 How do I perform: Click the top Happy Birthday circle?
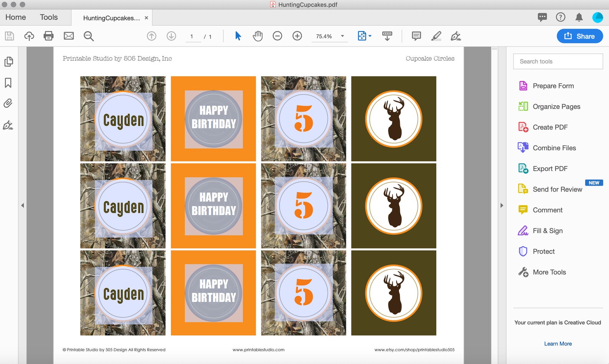click(x=214, y=119)
